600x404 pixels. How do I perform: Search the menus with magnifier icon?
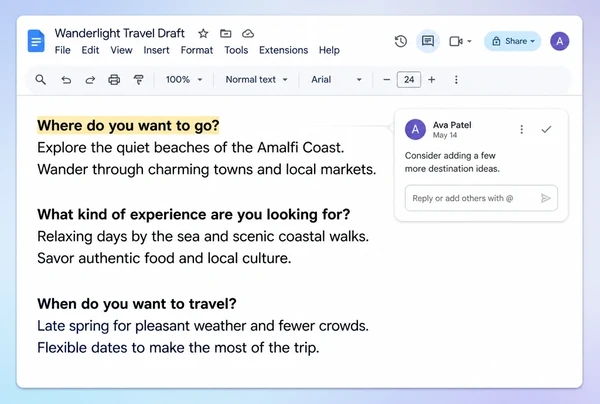pos(41,80)
